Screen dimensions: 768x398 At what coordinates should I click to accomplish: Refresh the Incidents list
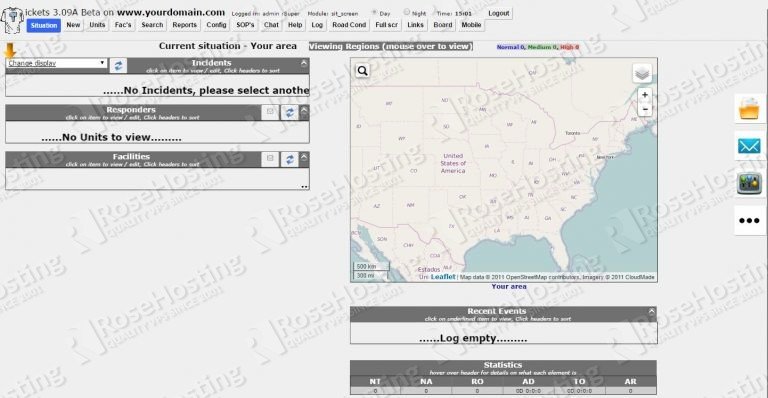click(x=118, y=66)
